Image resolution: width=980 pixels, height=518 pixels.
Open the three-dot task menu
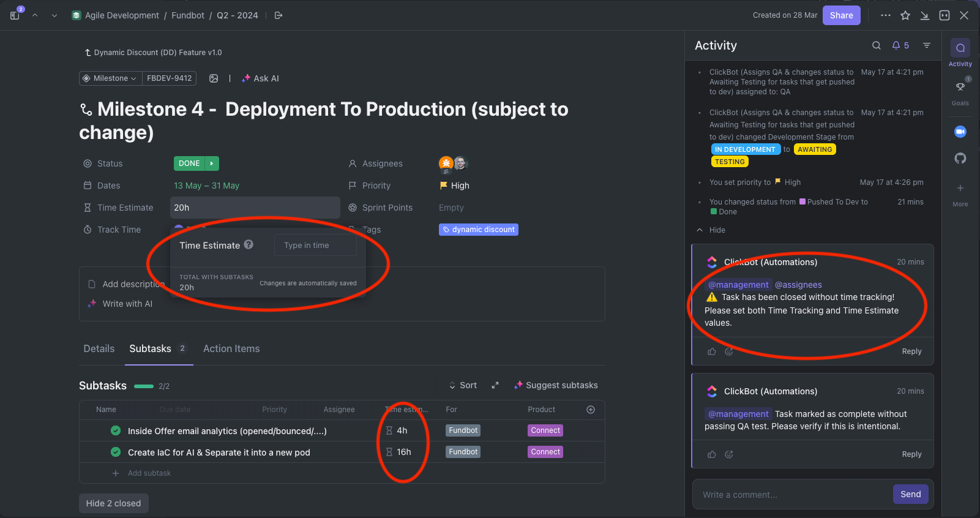(x=886, y=15)
